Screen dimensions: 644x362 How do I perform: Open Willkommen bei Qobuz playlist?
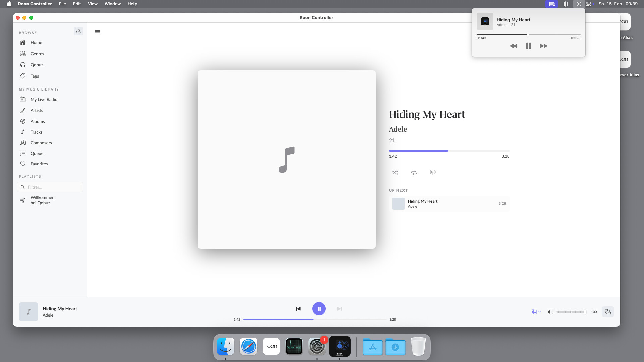click(42, 200)
